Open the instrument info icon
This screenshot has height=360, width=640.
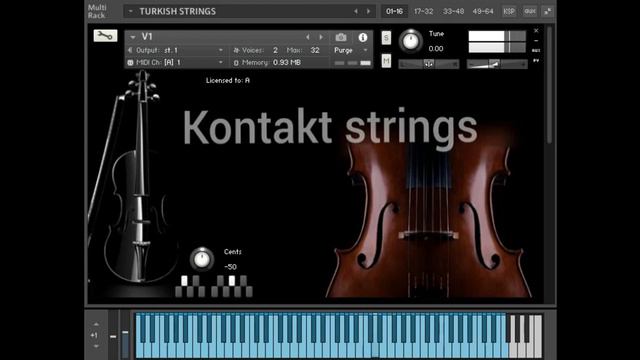pos(362,38)
